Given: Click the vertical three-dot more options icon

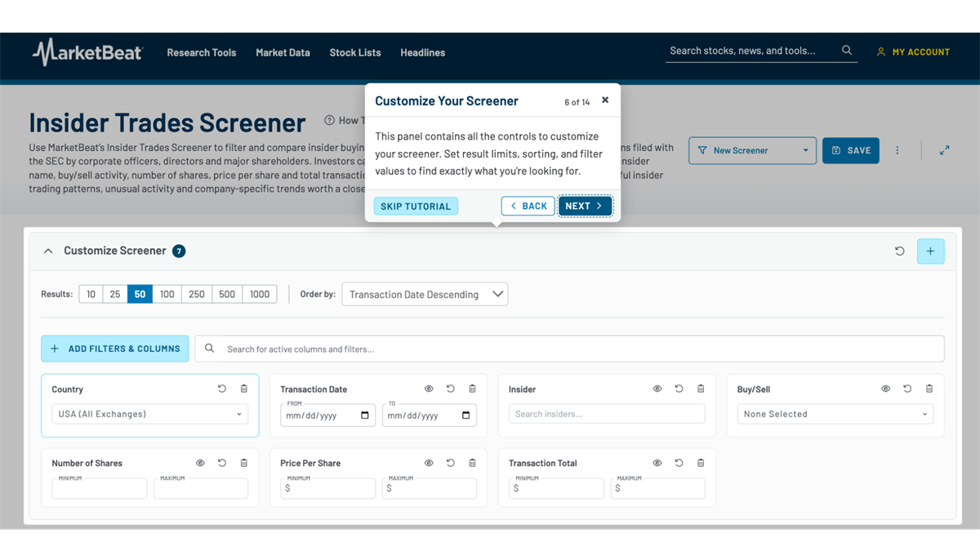Looking at the screenshot, I should click(x=898, y=150).
